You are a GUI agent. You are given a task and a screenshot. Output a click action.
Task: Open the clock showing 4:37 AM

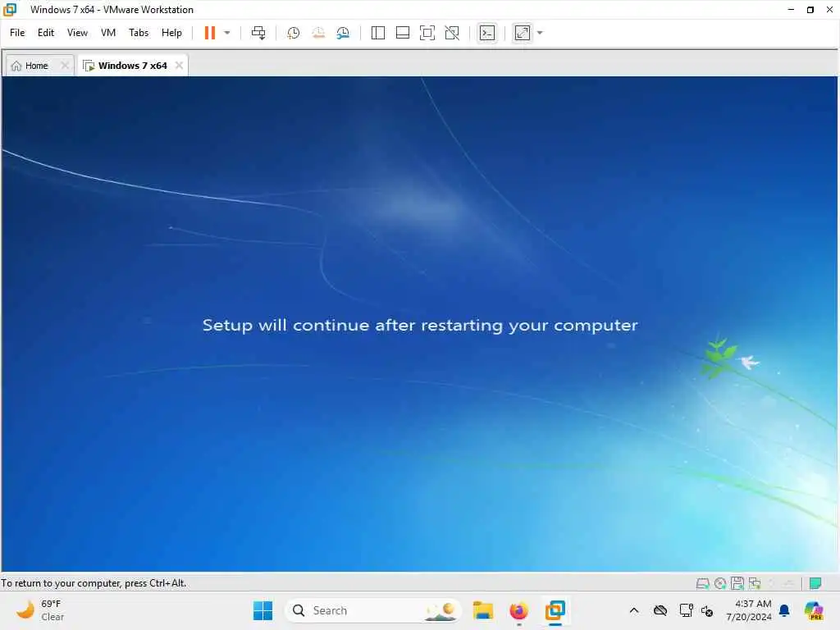click(x=748, y=610)
